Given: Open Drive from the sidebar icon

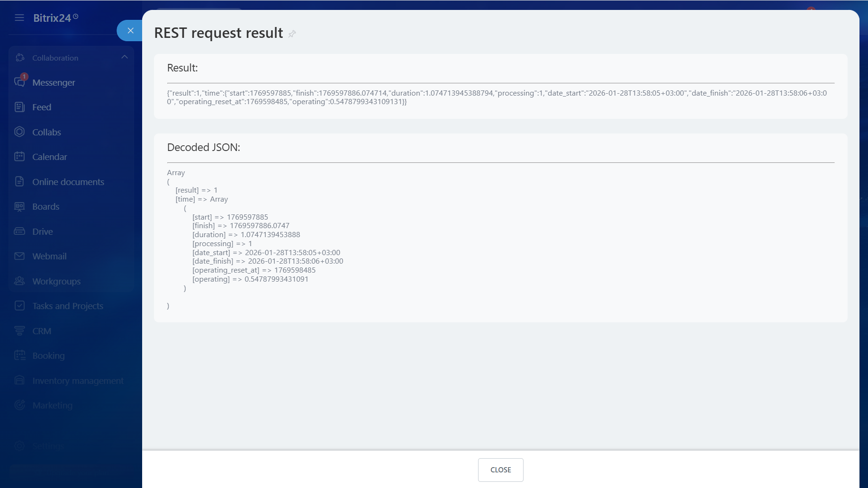Looking at the screenshot, I should pyautogui.click(x=19, y=231).
